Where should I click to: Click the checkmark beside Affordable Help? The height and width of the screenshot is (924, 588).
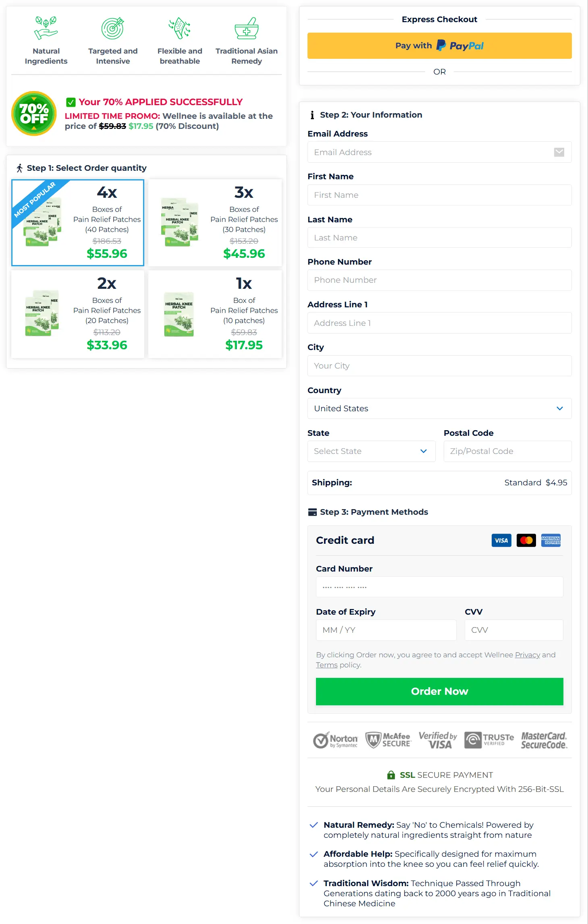314,854
